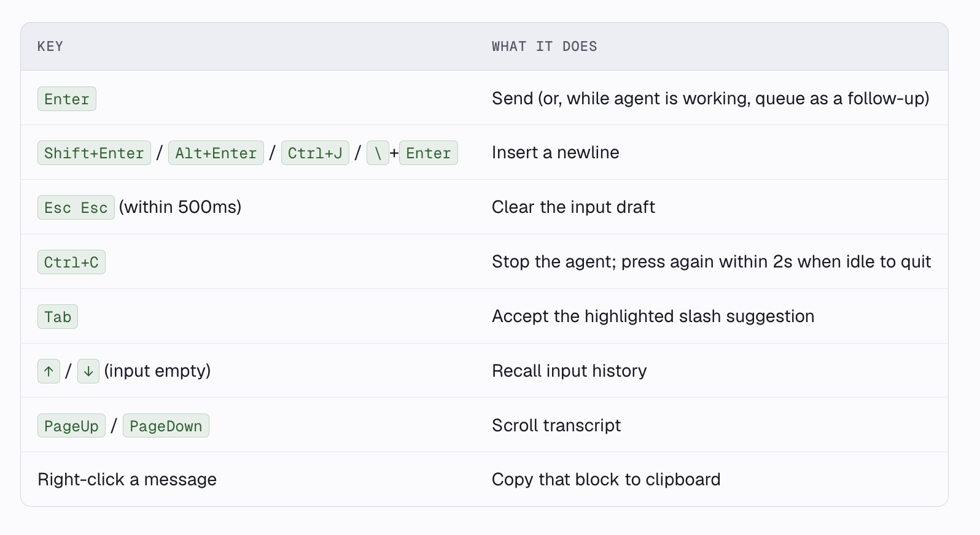Click the 'Insert a newline' description
The width and height of the screenshot is (980, 535).
pos(556,152)
